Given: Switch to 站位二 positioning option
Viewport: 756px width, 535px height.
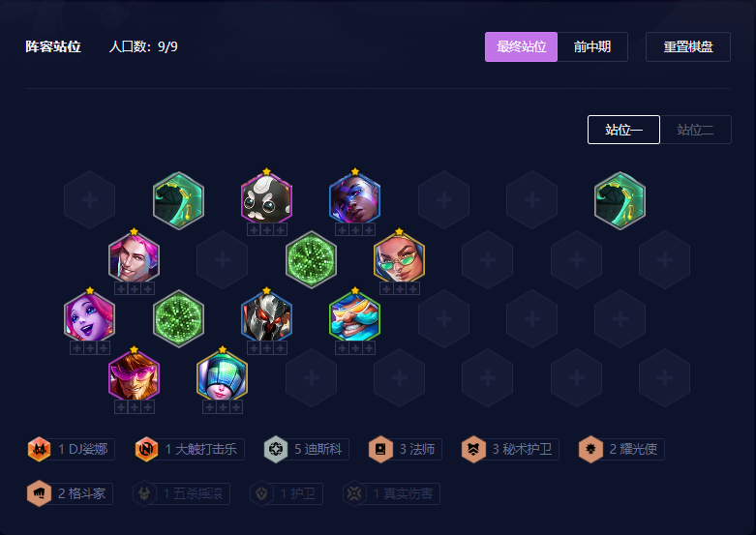Looking at the screenshot, I should point(695,130).
